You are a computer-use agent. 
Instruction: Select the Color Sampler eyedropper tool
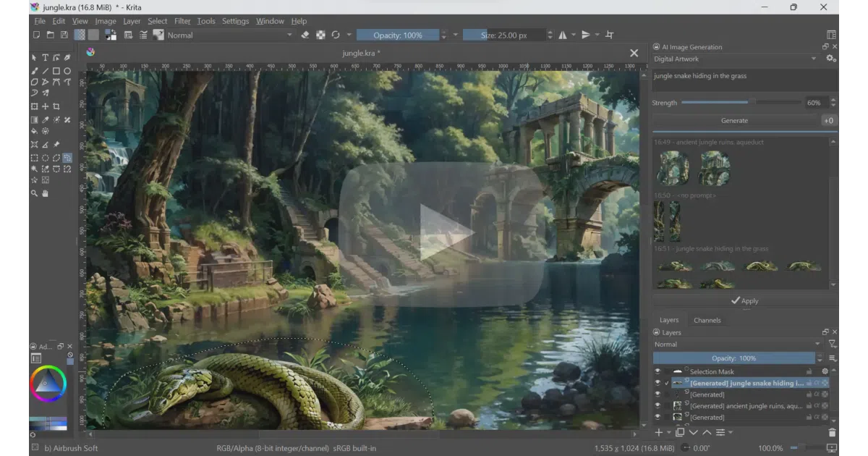45,119
